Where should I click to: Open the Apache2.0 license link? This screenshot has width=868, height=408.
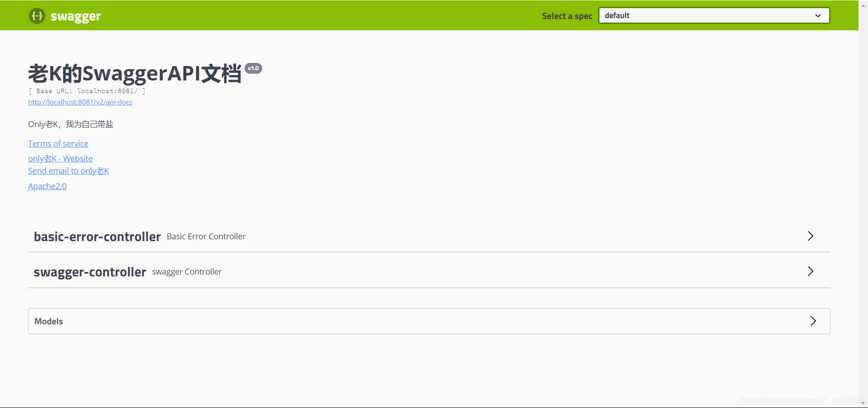(x=47, y=186)
